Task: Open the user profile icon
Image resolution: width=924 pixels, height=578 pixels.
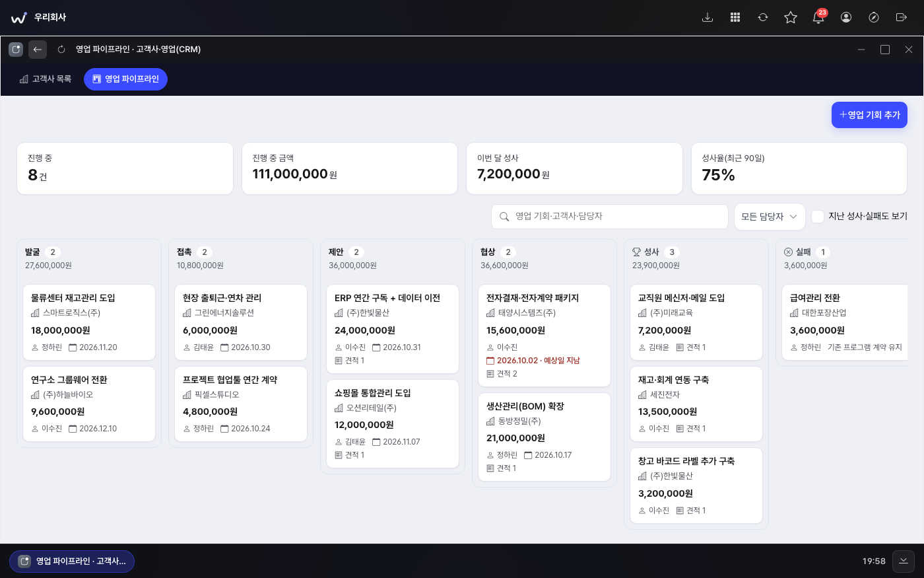Action: pyautogui.click(x=846, y=18)
